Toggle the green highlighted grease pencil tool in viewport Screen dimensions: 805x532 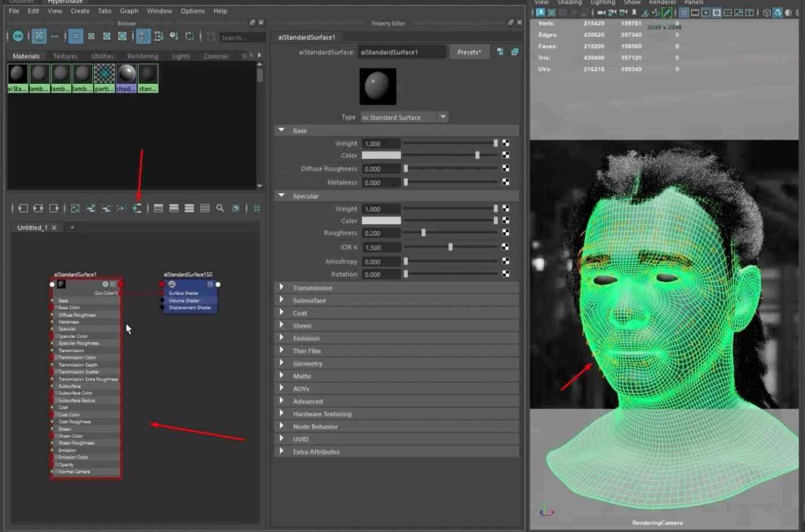click(666, 13)
